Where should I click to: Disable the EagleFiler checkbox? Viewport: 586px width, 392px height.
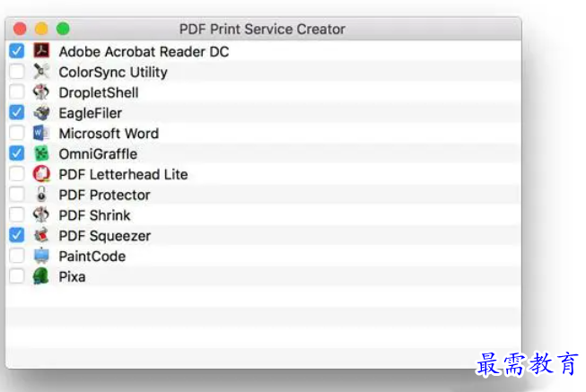(x=17, y=112)
